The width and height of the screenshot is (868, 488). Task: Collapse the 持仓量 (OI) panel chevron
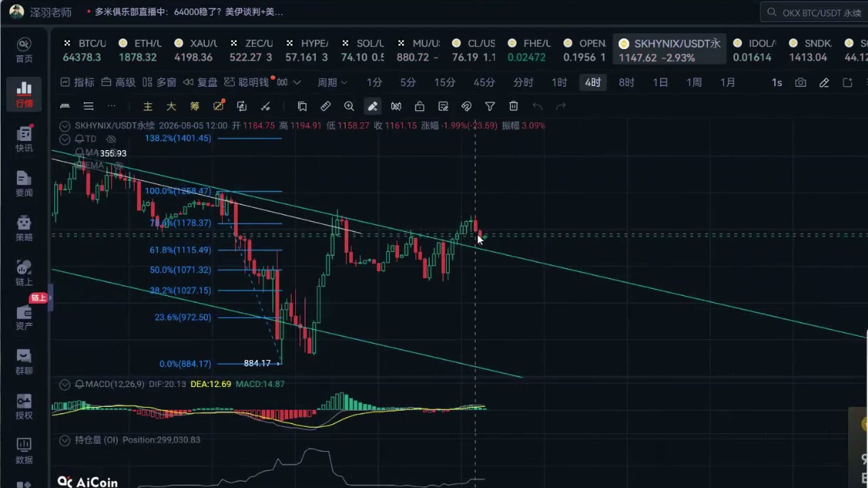click(x=65, y=440)
